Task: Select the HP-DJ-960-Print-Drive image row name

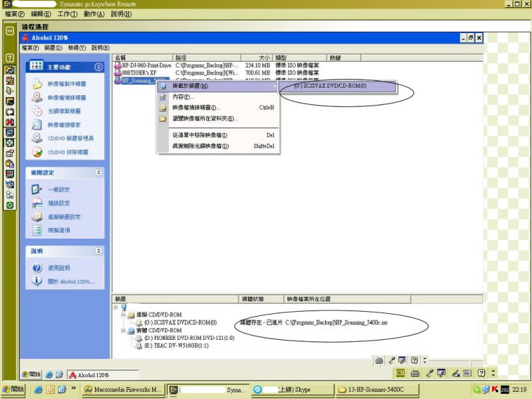Action: tap(146, 65)
